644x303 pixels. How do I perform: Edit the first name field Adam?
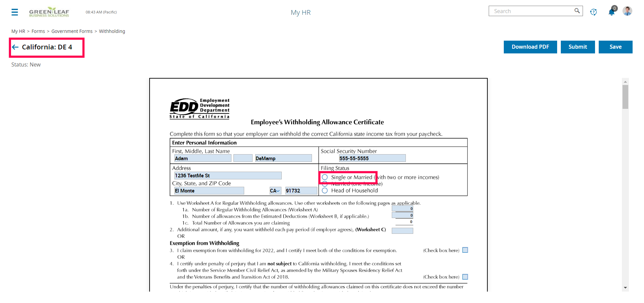click(203, 158)
